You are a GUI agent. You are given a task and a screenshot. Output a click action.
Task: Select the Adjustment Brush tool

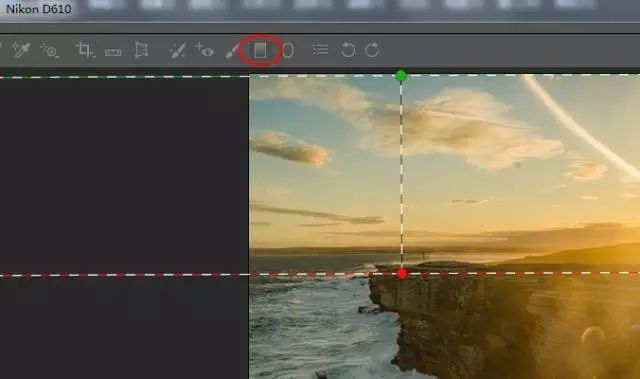tap(232, 51)
